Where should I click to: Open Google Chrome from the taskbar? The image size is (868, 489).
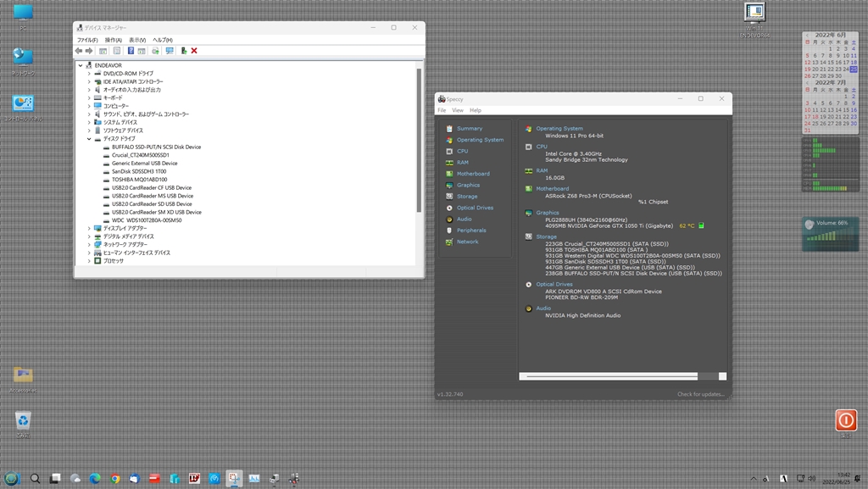[x=114, y=479]
